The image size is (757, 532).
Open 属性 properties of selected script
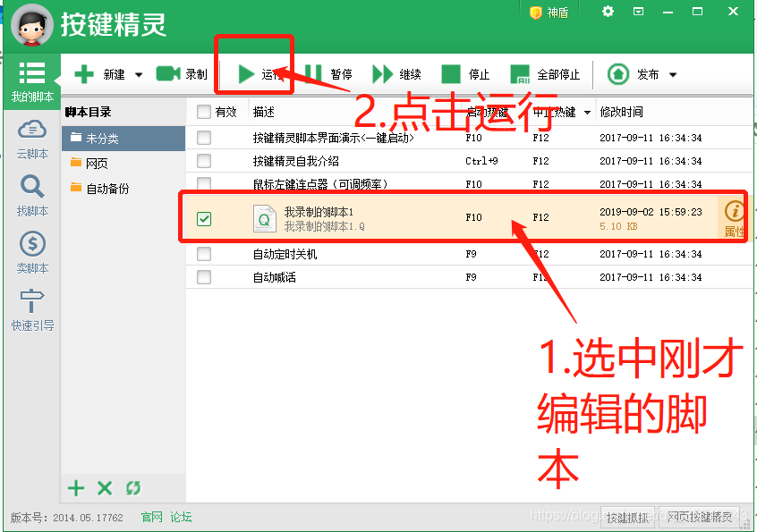coord(734,218)
